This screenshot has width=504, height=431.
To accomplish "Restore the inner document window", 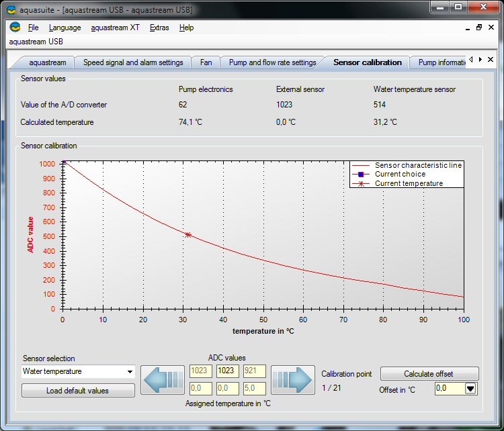I will [479, 28].
